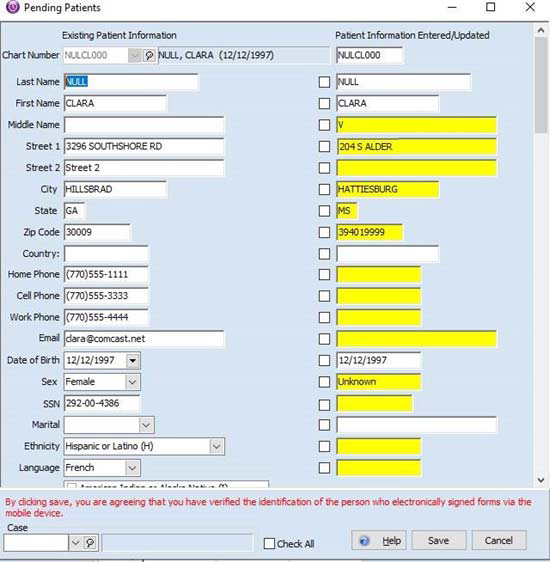550x562 pixels.
Task: Click the vertical scrollbar up arrow
Action: coord(541,31)
